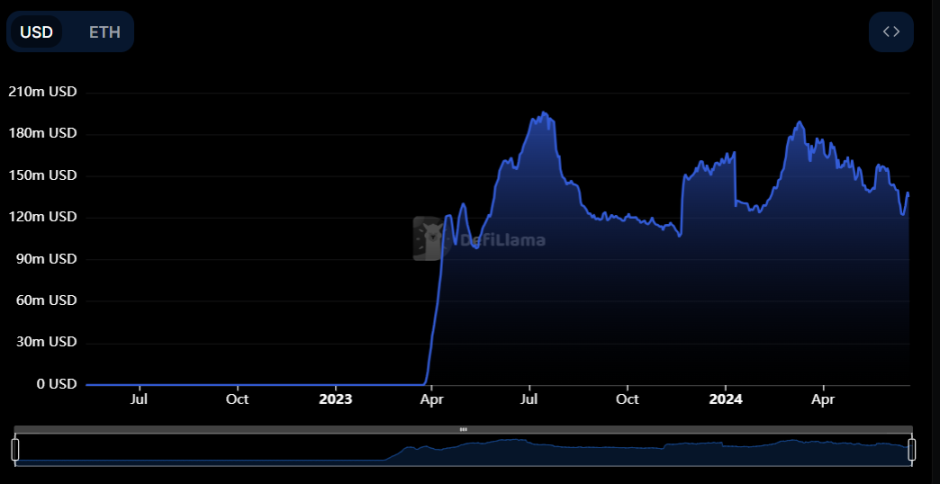Click the 180m USD y-axis label
The height and width of the screenshot is (484, 940).
[x=42, y=133]
